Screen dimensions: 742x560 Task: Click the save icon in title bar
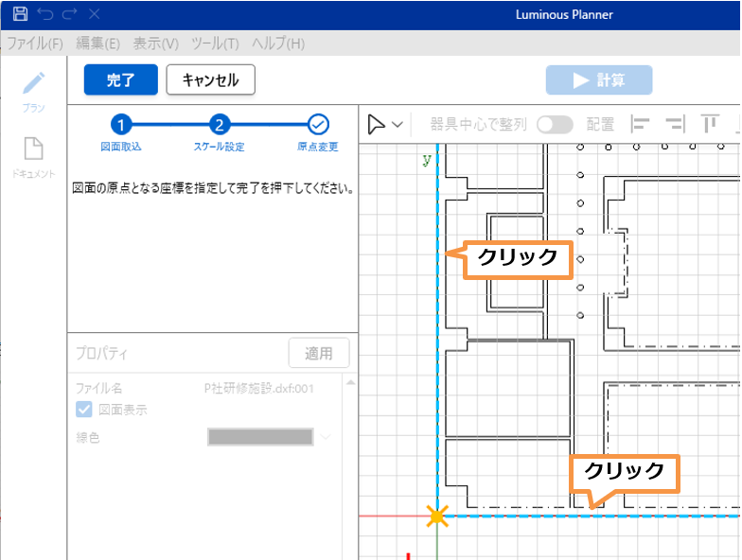(x=20, y=14)
